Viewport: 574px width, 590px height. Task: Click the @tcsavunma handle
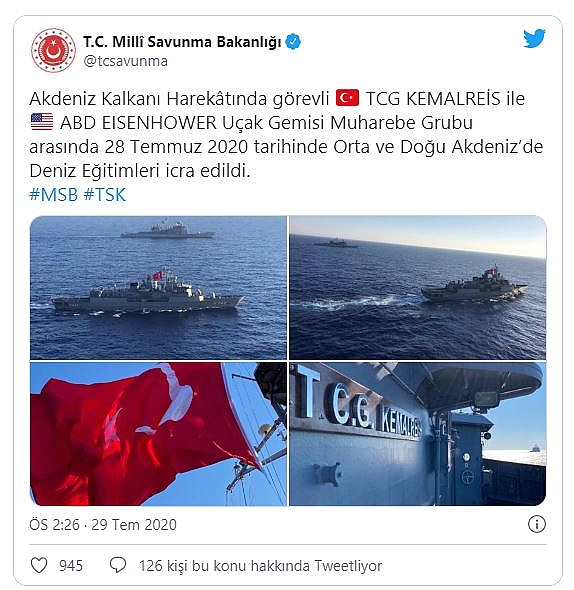tap(125, 61)
